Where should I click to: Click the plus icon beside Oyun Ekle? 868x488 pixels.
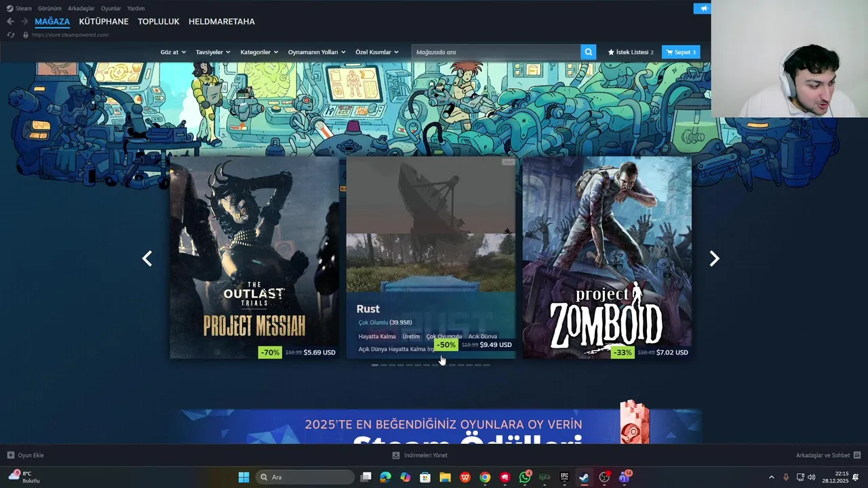(x=10, y=455)
